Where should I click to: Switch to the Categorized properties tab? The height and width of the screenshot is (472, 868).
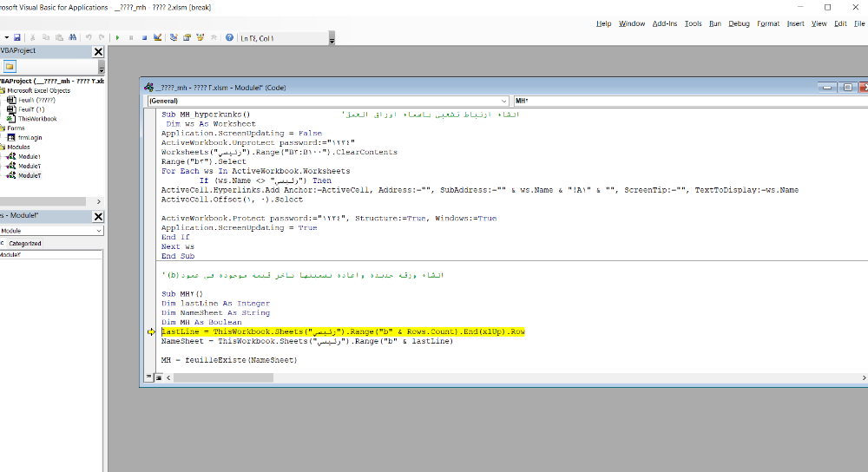(x=25, y=244)
